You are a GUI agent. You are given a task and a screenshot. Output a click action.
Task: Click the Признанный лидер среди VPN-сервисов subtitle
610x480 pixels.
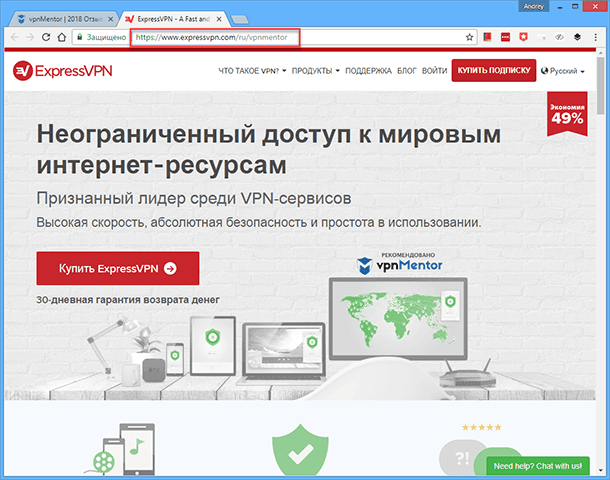click(194, 198)
